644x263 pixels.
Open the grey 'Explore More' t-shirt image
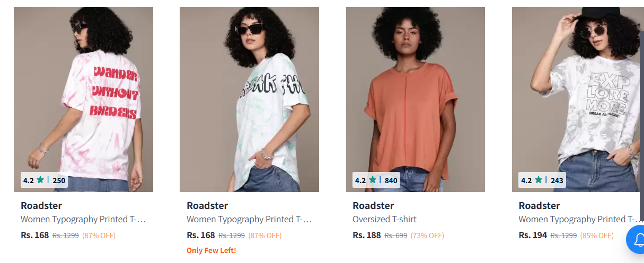(x=578, y=99)
